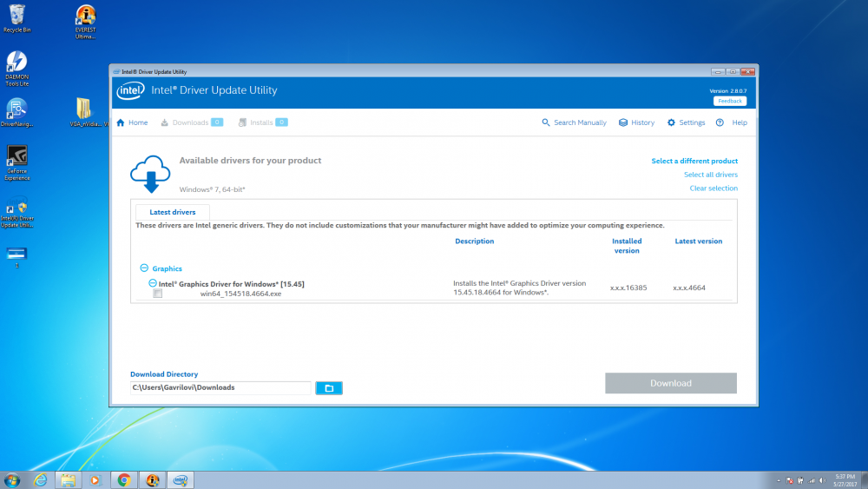
Task: Click Clear selection link
Action: 713,188
